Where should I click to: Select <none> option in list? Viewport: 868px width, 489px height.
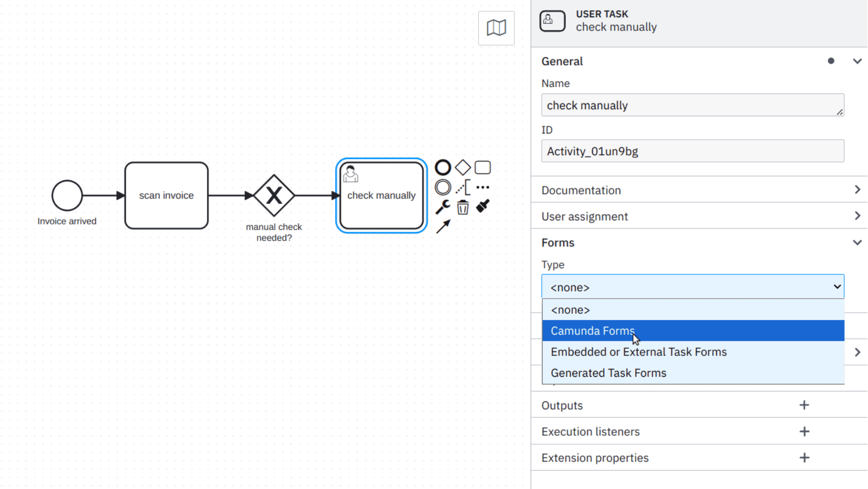pyautogui.click(x=693, y=310)
